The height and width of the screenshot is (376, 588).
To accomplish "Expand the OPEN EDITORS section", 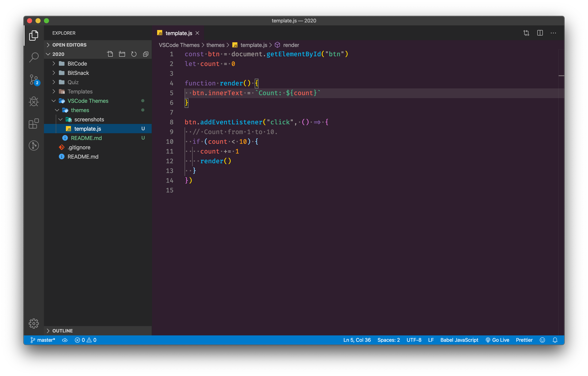I will coord(69,45).
